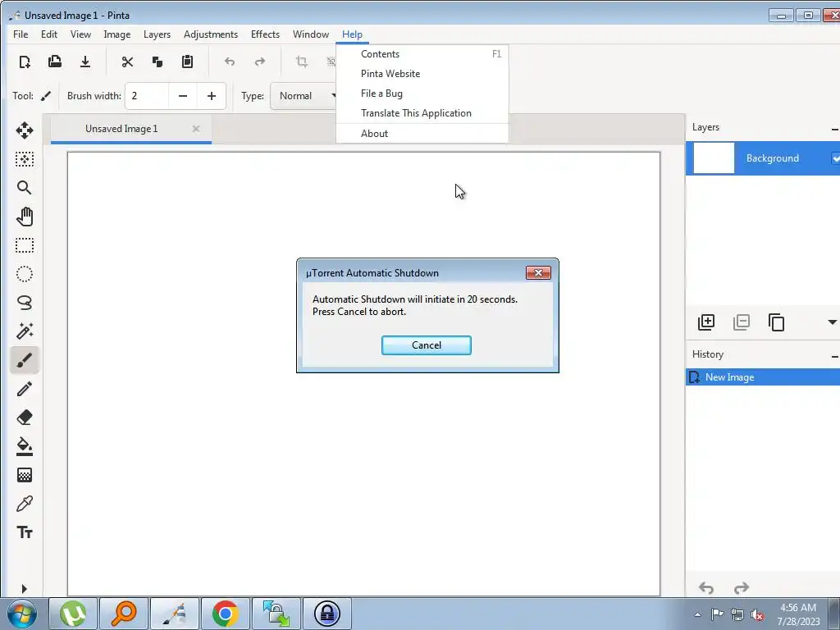Click the undo arrow in History panel
This screenshot has width=840, height=630.
click(x=706, y=588)
